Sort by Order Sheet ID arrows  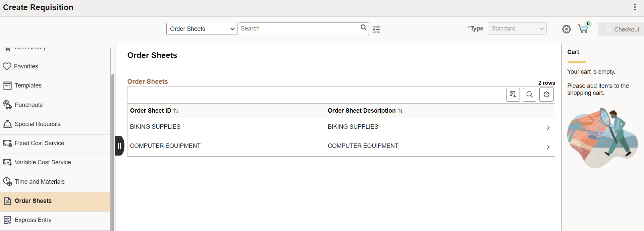[176, 111]
